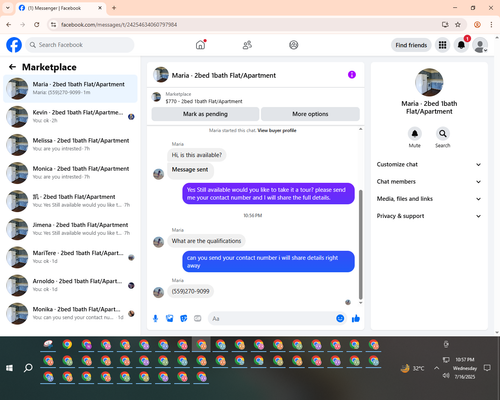The height and width of the screenshot is (400, 500).
Task: Open the conversation with Jimena
Action: coord(70,229)
